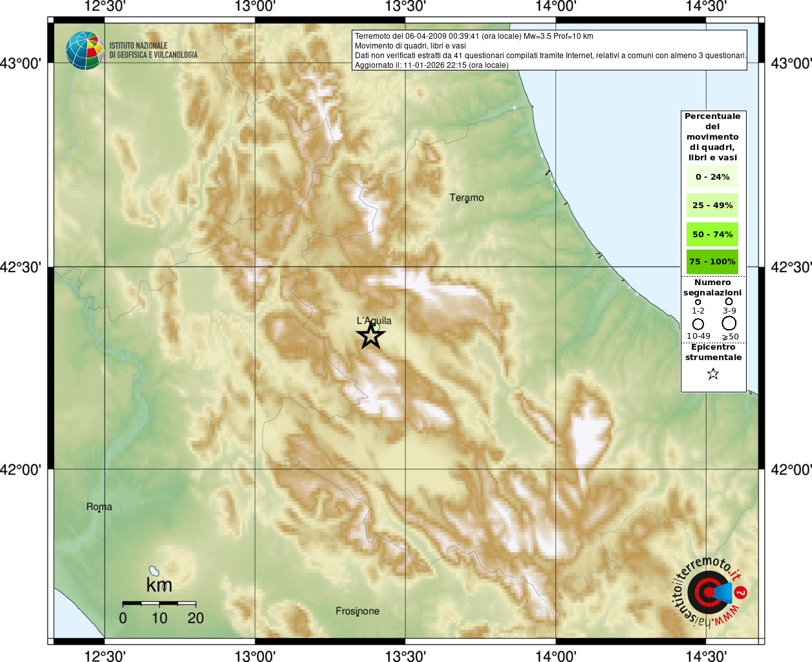Click the 42°00' right latitude label
Image resolution: width=812 pixels, height=662 pixels.
click(x=791, y=469)
